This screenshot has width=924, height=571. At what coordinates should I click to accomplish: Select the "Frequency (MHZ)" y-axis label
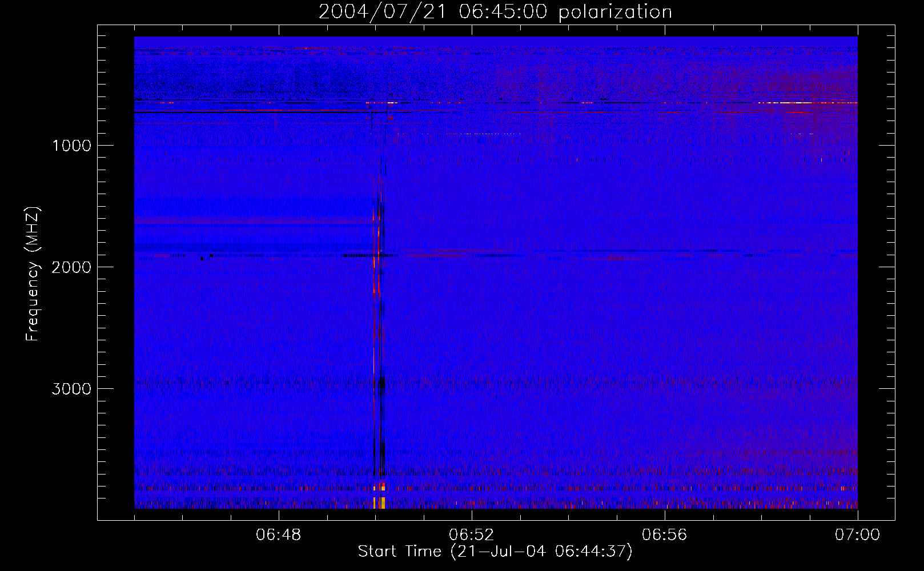tap(33, 274)
